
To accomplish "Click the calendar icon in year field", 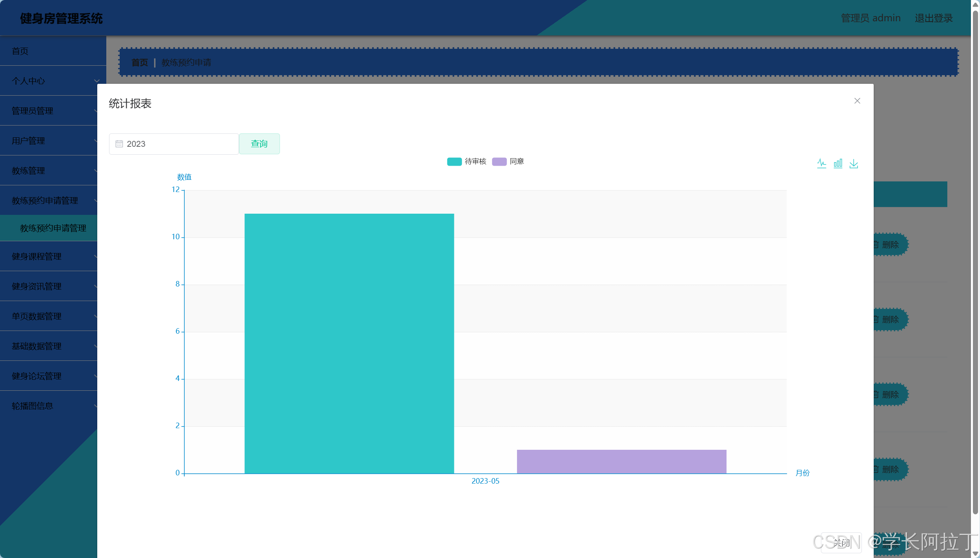I will click(119, 144).
